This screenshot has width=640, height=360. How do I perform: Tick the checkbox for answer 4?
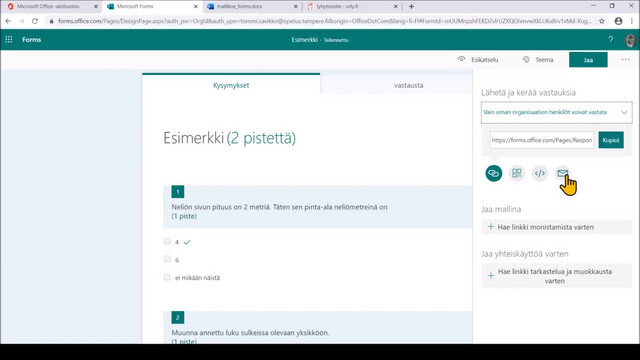coord(167,241)
